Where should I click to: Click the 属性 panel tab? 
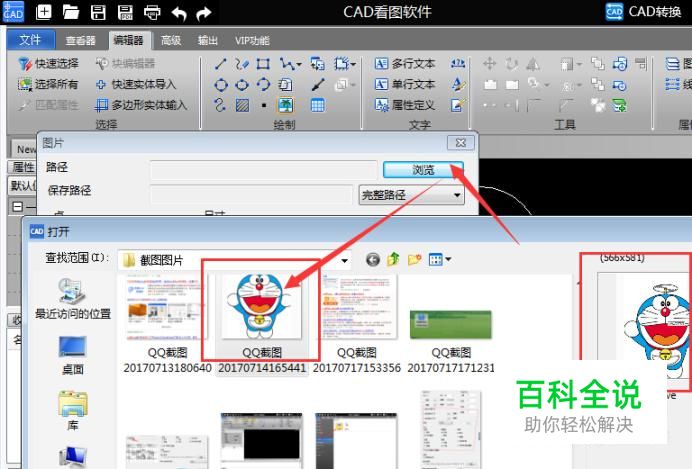click(23, 167)
